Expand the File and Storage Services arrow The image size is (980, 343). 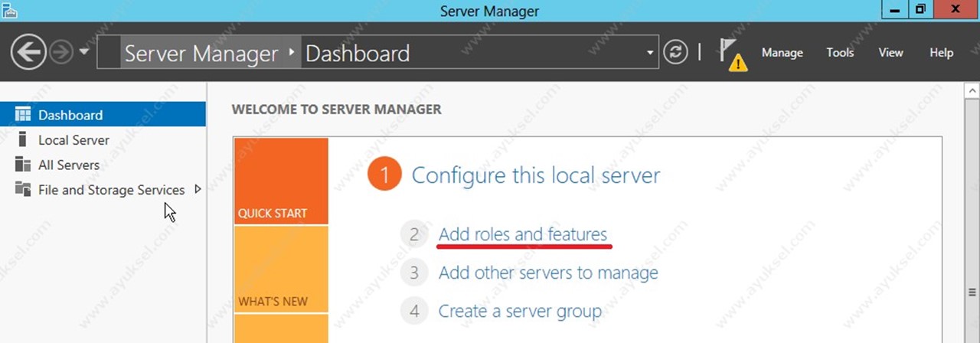pos(198,189)
